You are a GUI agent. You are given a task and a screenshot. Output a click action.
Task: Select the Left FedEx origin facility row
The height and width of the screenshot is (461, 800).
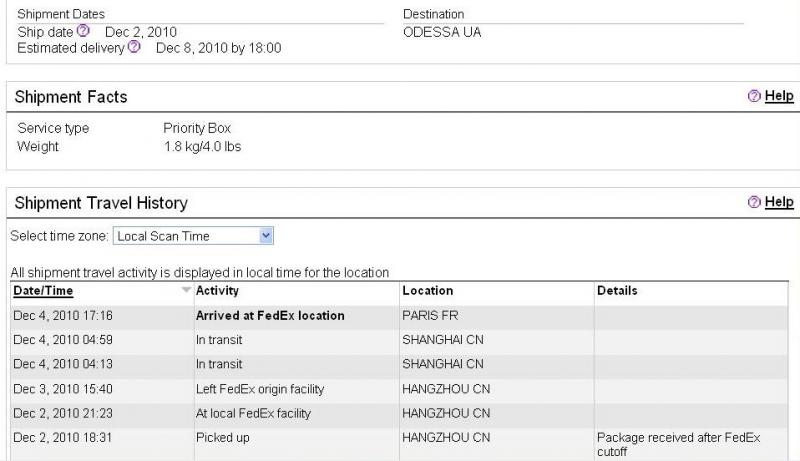pos(259,388)
